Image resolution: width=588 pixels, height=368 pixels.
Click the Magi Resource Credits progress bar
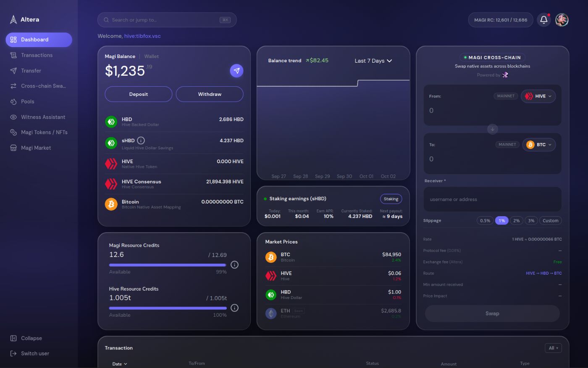click(x=168, y=265)
